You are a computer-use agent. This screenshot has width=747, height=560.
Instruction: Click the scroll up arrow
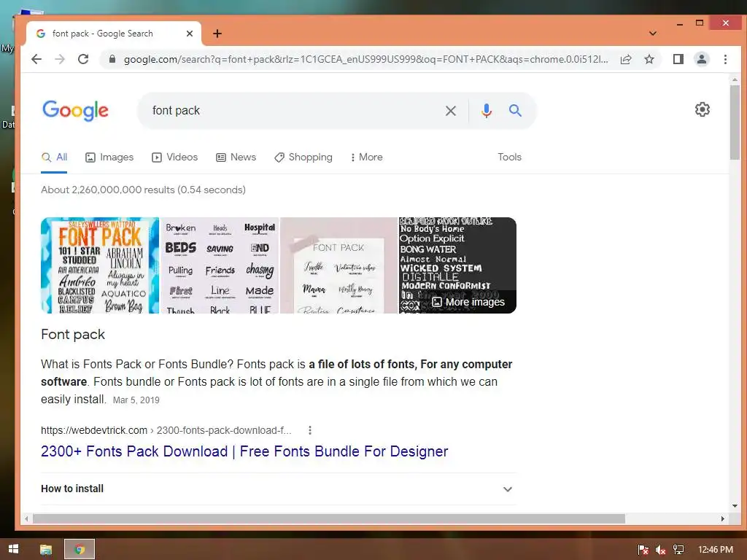[x=735, y=79]
